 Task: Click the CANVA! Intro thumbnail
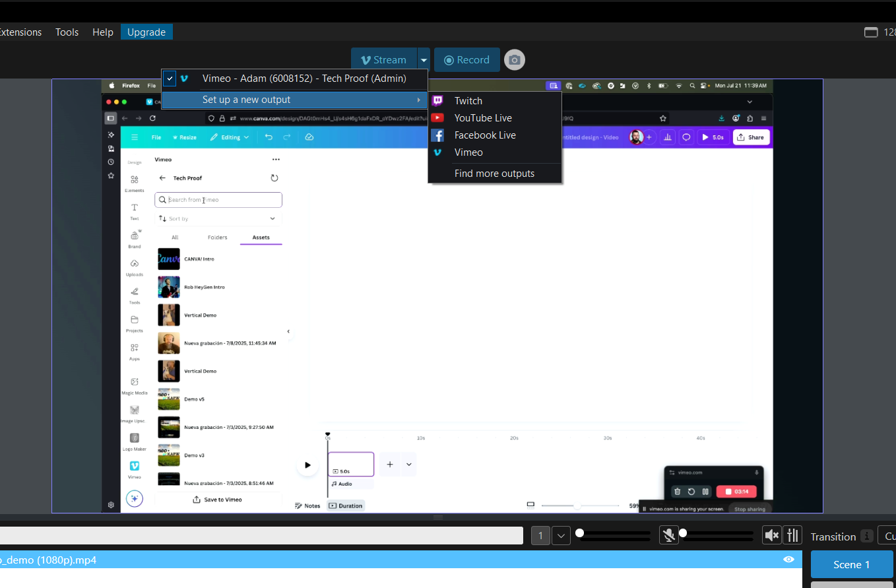(169, 259)
